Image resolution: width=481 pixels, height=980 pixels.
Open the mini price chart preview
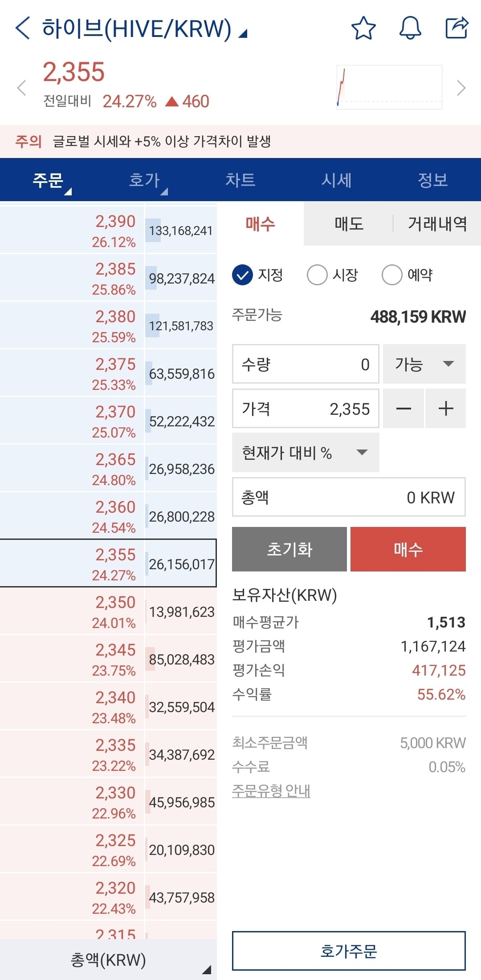point(388,86)
